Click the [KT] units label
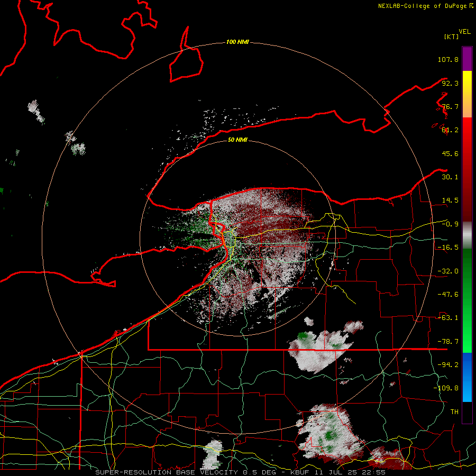The height and width of the screenshot is (476, 476). click(451, 36)
